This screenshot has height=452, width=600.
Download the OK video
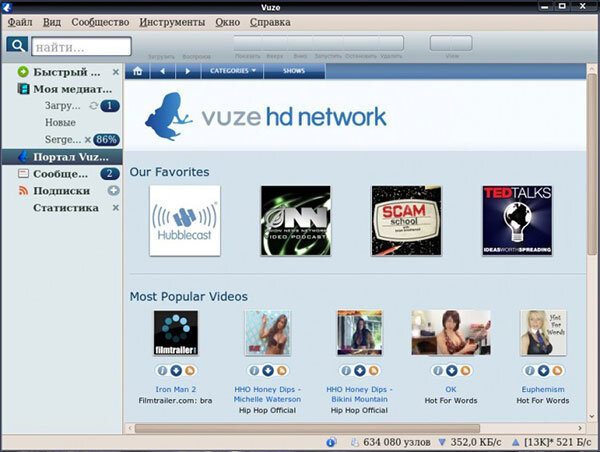pyautogui.click(x=452, y=370)
